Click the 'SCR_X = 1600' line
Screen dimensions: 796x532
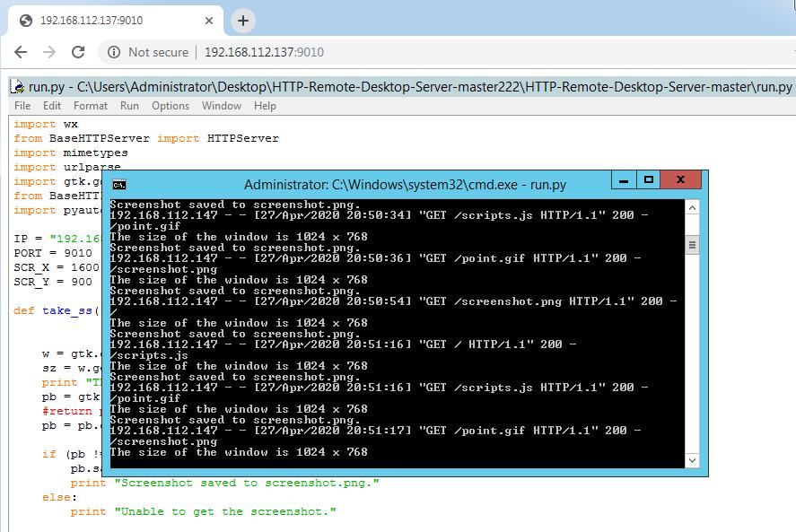[x=57, y=267]
